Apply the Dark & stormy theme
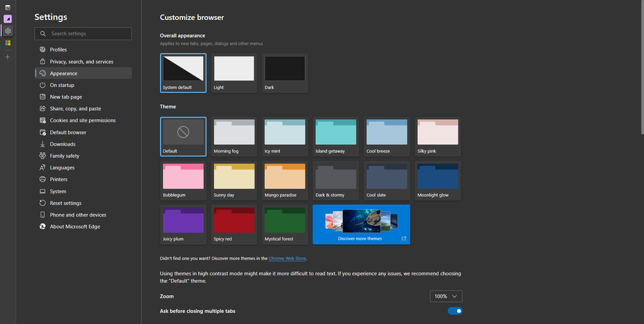This screenshot has height=324, width=644. click(336, 180)
